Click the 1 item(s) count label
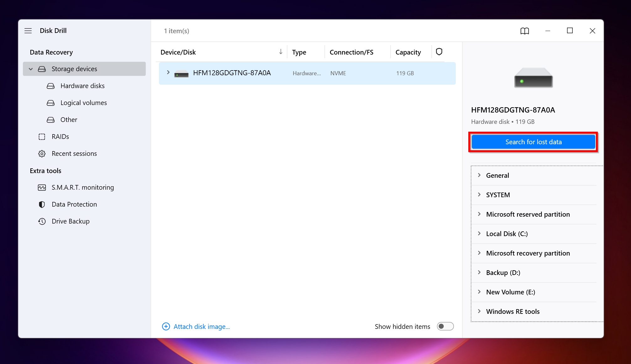 [176, 31]
